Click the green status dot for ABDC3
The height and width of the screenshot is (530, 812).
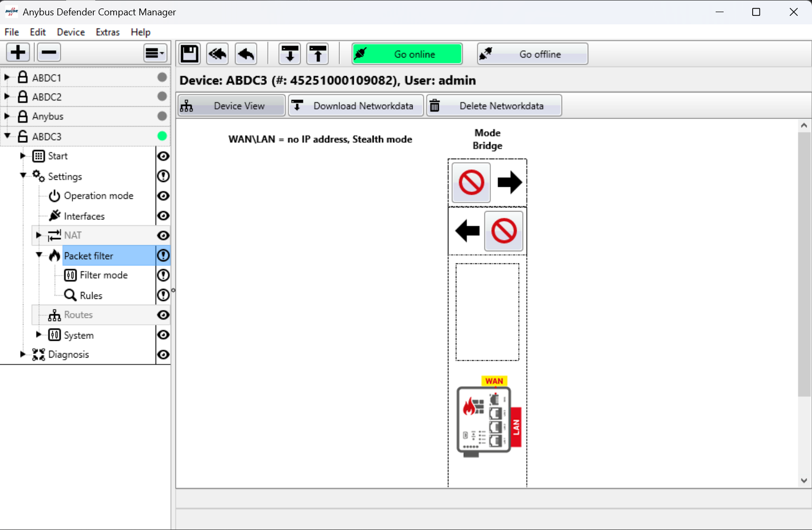162,136
